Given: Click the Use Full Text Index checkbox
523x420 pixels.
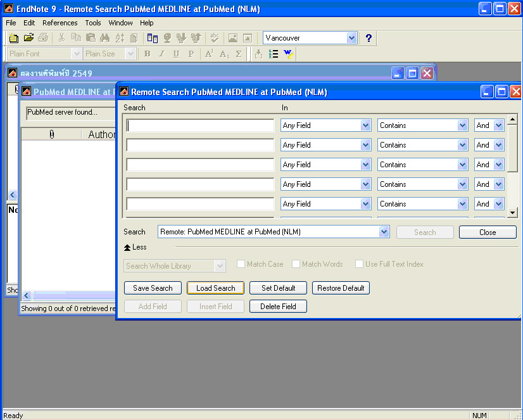Looking at the screenshot, I should 359,264.
